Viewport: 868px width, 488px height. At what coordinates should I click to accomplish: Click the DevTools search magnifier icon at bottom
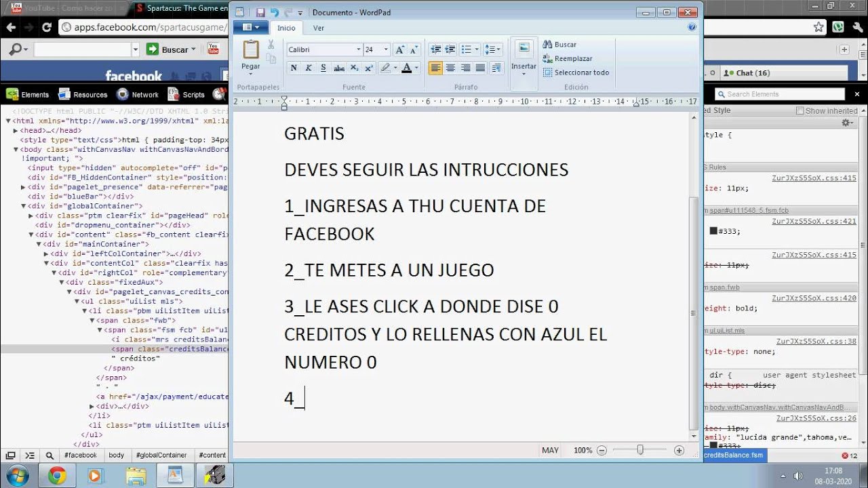(x=50, y=455)
